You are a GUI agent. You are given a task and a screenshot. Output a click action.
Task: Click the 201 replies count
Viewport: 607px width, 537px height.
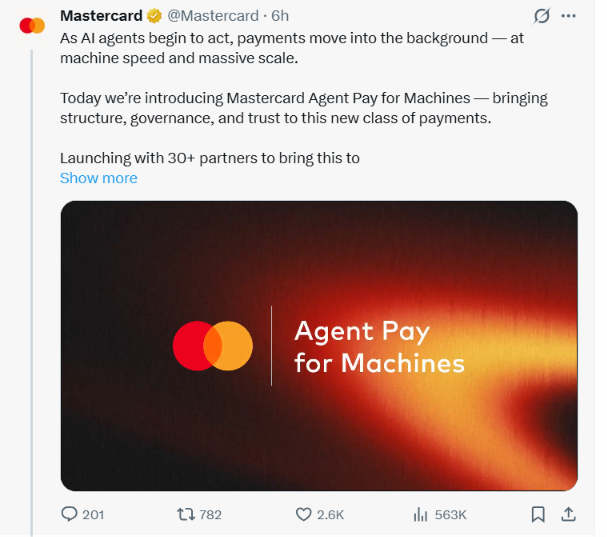pos(93,515)
